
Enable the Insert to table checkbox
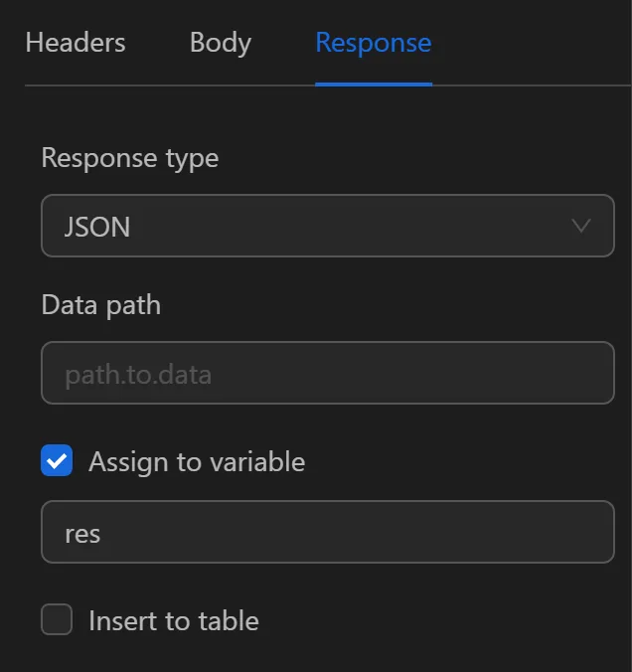[x=57, y=620]
